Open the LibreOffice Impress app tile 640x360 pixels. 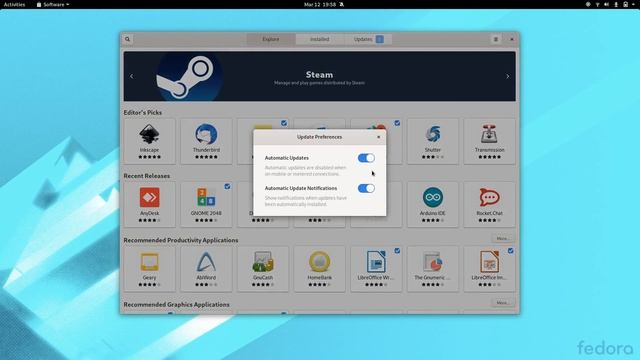point(489,269)
